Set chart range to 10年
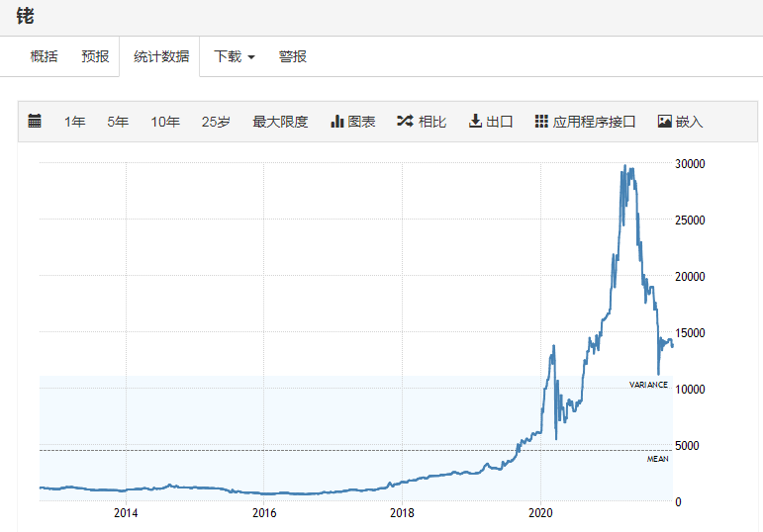The image size is (763, 532). coord(165,123)
